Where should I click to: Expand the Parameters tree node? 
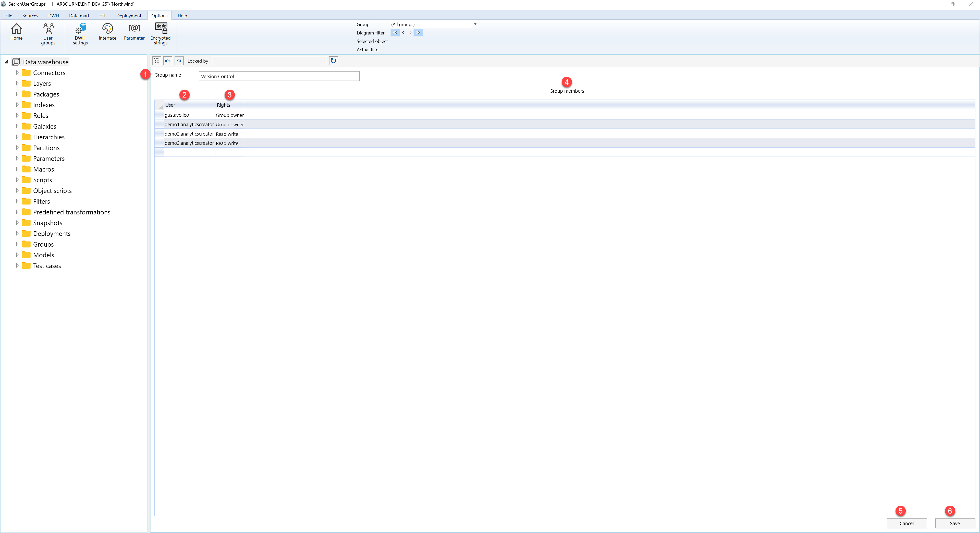coord(17,158)
